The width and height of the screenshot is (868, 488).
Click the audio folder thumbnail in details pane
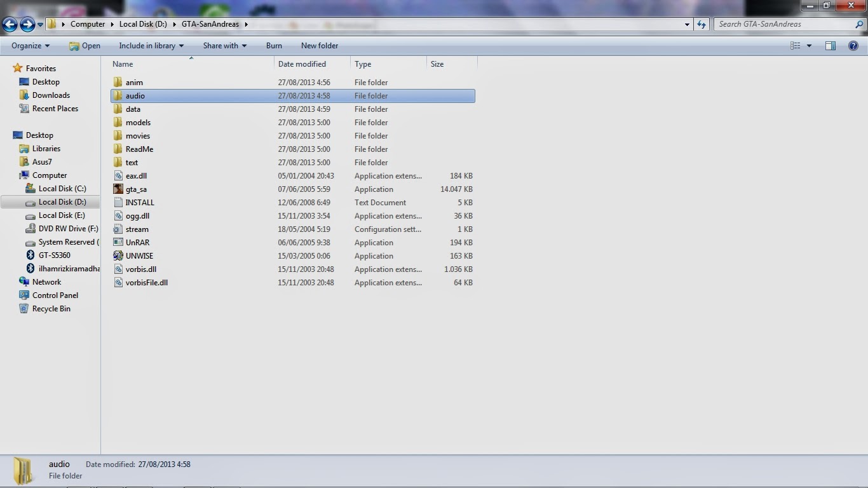click(x=23, y=471)
